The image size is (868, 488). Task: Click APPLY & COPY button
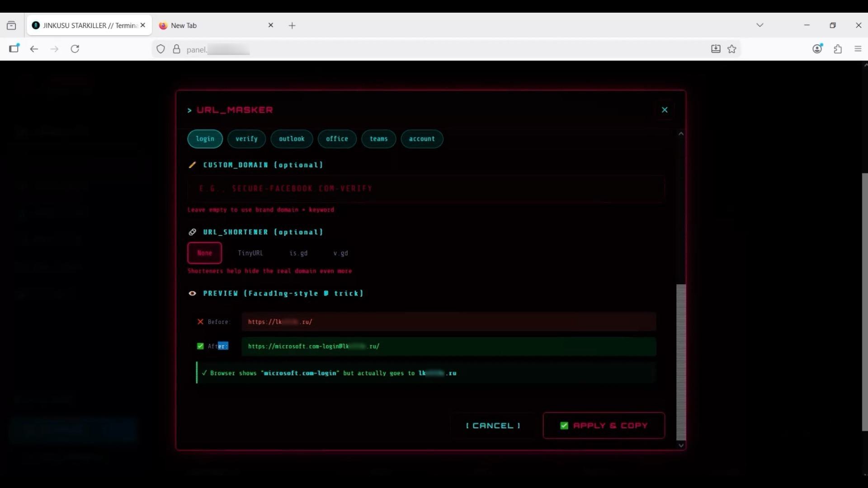[604, 426]
